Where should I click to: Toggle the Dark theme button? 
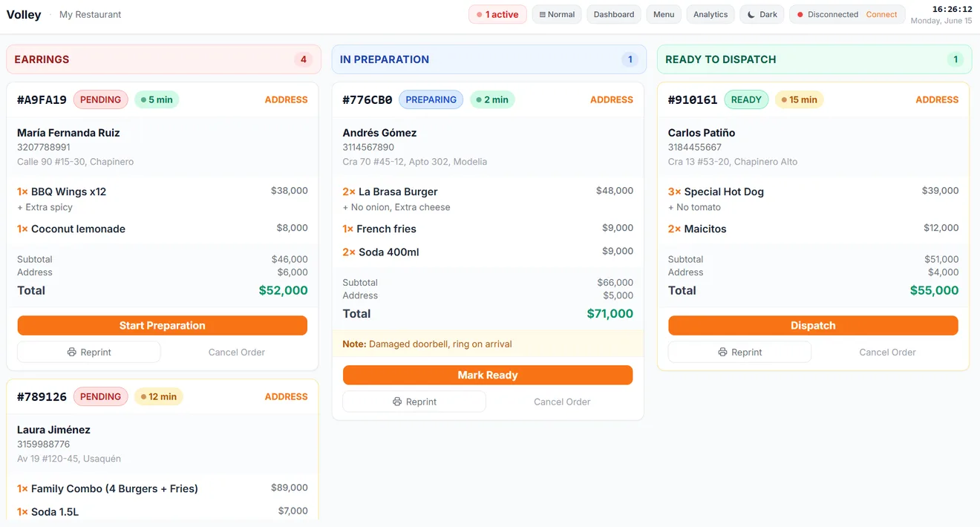pyautogui.click(x=762, y=15)
